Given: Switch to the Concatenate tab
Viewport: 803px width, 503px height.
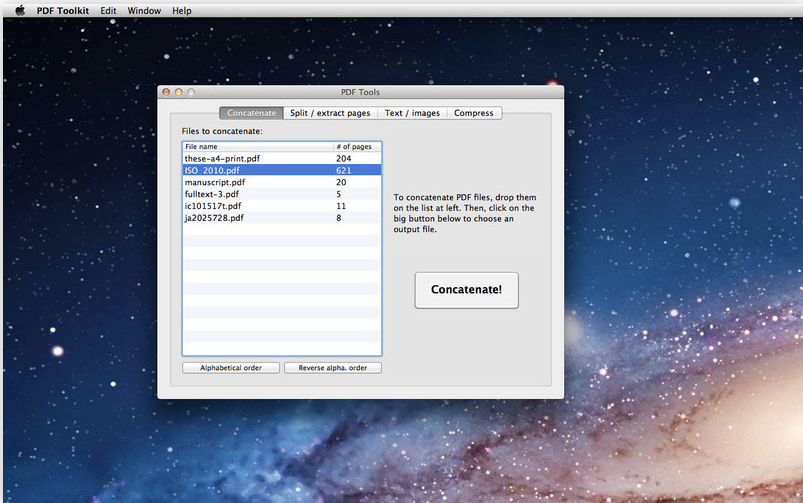Looking at the screenshot, I should [251, 113].
